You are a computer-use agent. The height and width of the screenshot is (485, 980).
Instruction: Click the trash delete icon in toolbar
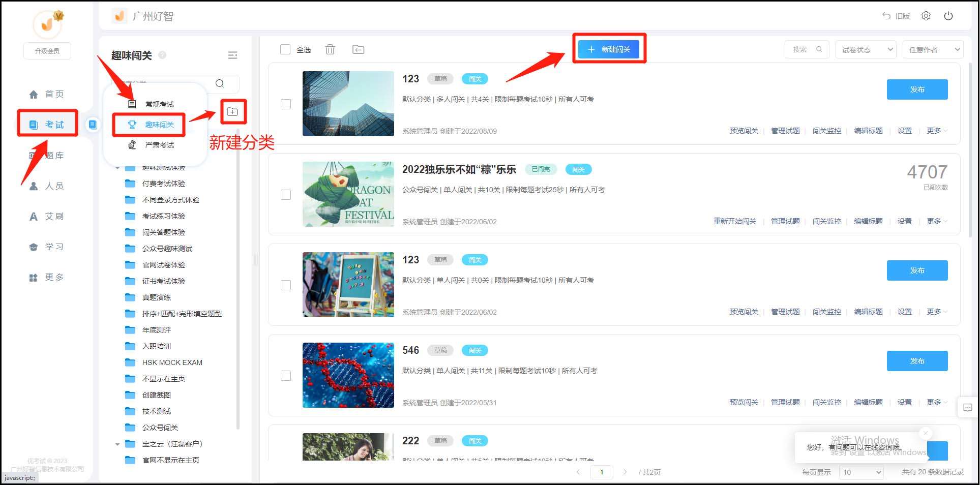click(x=330, y=49)
